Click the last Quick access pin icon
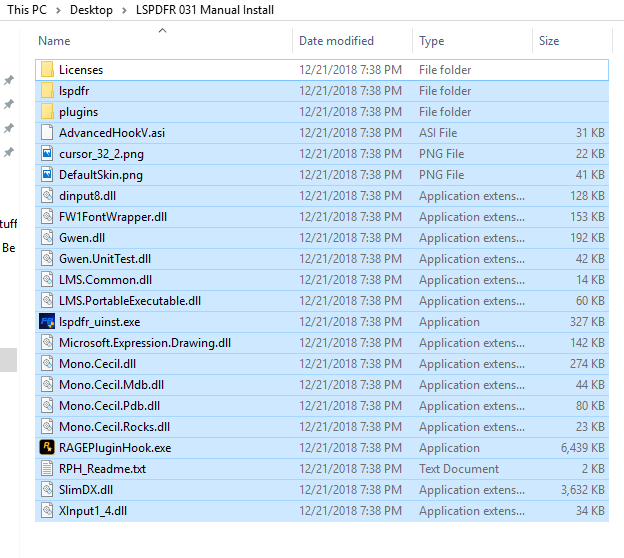This screenshot has width=624, height=558. tap(9, 152)
